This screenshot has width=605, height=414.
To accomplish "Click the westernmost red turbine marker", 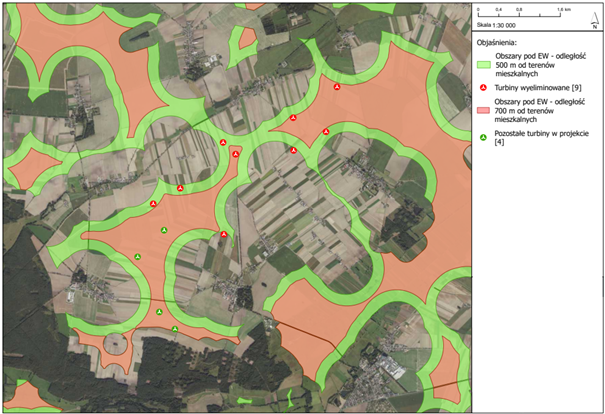I will pos(153,204).
